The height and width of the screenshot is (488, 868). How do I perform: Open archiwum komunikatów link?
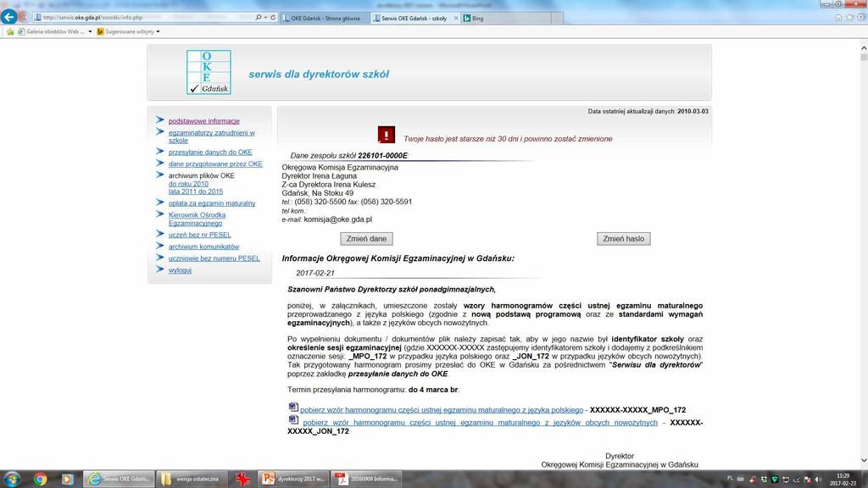point(203,247)
